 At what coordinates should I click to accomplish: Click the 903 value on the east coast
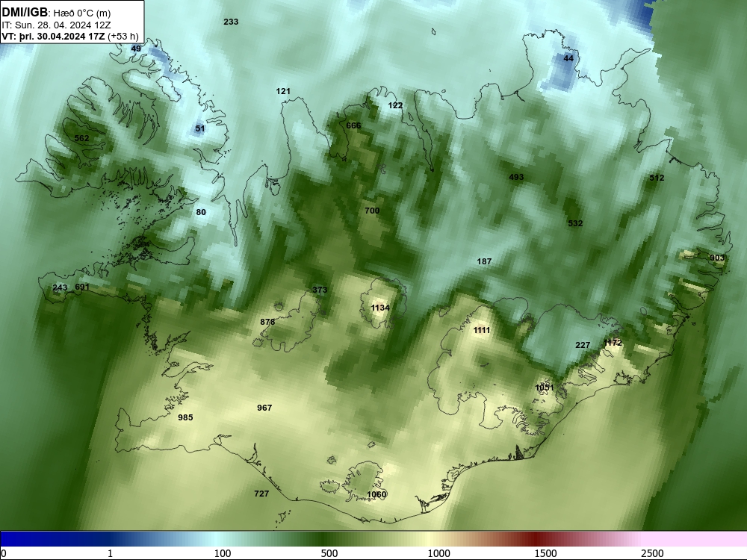point(717,258)
